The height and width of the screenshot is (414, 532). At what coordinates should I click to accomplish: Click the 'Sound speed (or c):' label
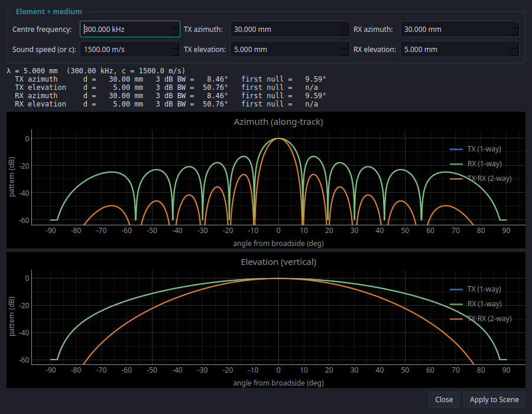pos(44,50)
